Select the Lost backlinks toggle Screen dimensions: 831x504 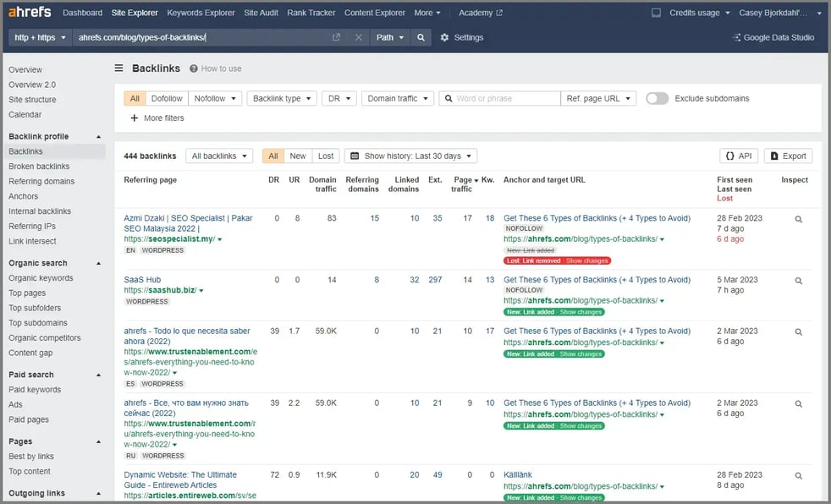[x=326, y=156]
